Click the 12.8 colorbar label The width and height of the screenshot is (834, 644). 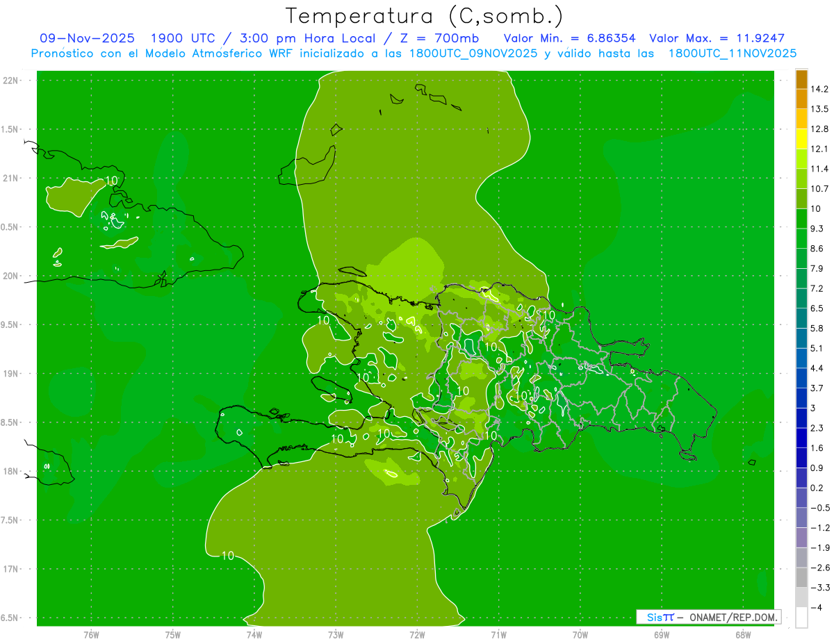(x=819, y=129)
